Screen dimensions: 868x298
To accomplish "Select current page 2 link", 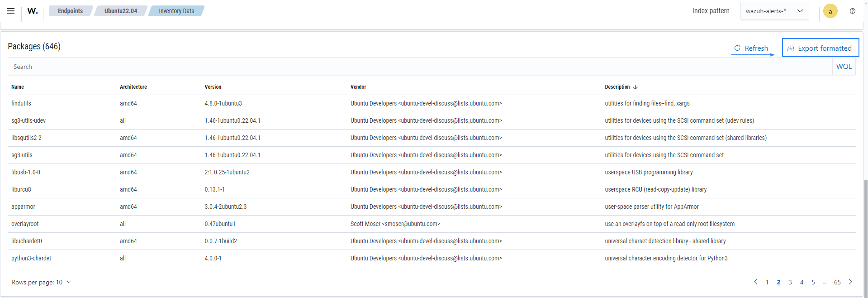I will [778, 282].
